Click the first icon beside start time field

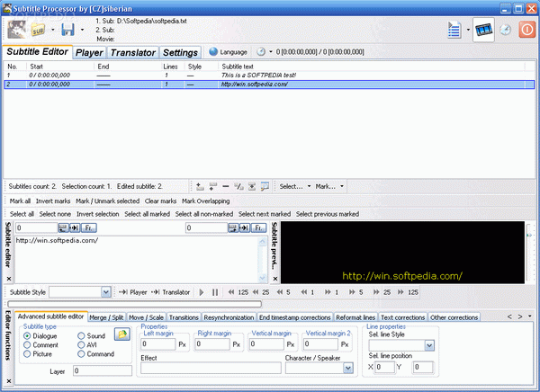coord(63,227)
